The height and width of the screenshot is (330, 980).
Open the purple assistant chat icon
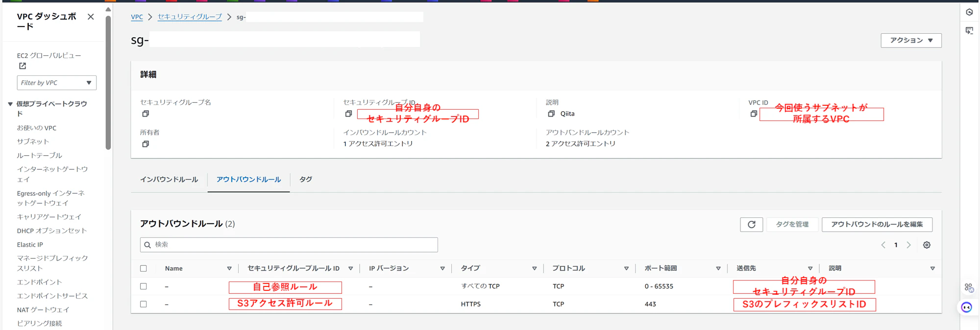(967, 307)
